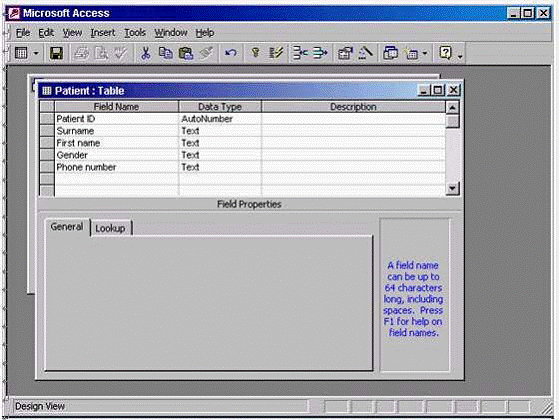
Task: Click AutoNumber data type cell
Action: pyautogui.click(x=220, y=119)
